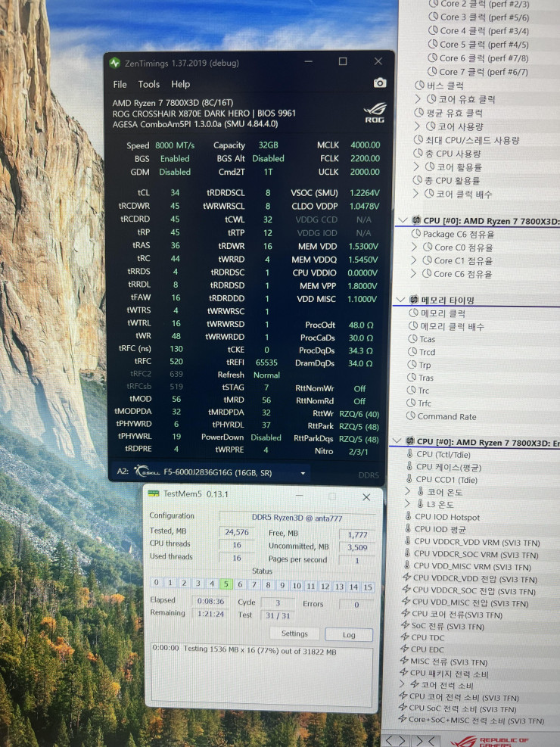The width and height of the screenshot is (560, 747).
Task: Select the CPU IOD 평균 row
Action: tap(435, 529)
